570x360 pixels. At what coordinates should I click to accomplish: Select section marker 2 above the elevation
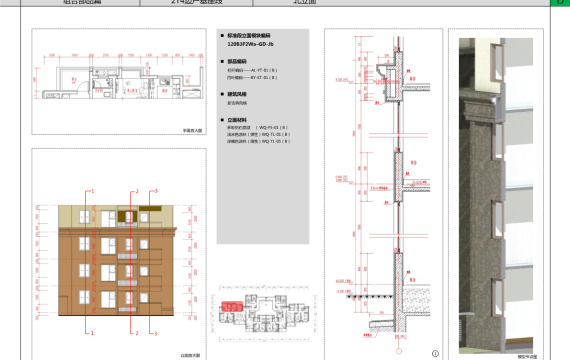(x=137, y=191)
